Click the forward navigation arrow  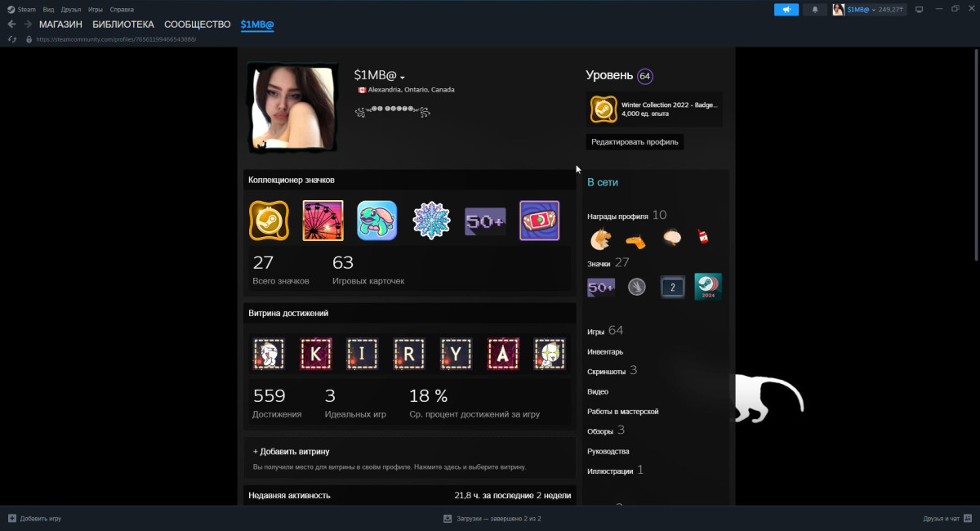pos(28,25)
